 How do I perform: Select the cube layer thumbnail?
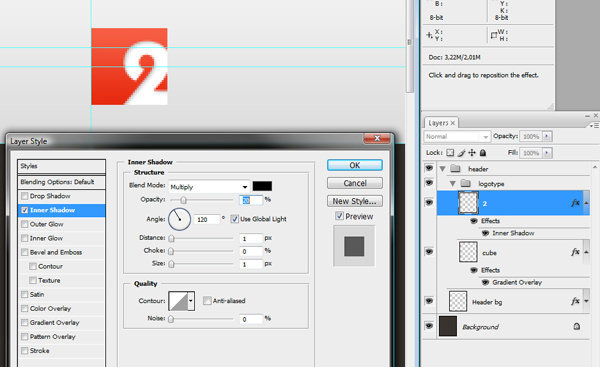(468, 252)
